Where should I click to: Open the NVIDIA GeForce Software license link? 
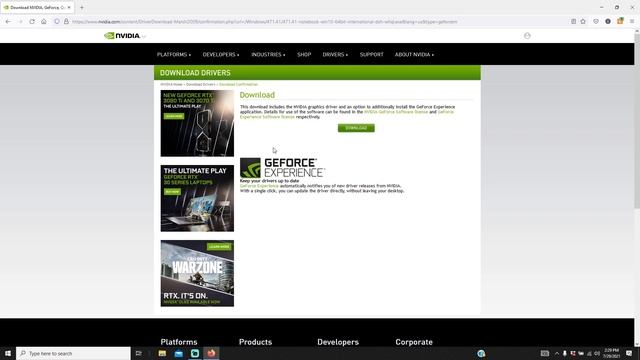pos(396,112)
